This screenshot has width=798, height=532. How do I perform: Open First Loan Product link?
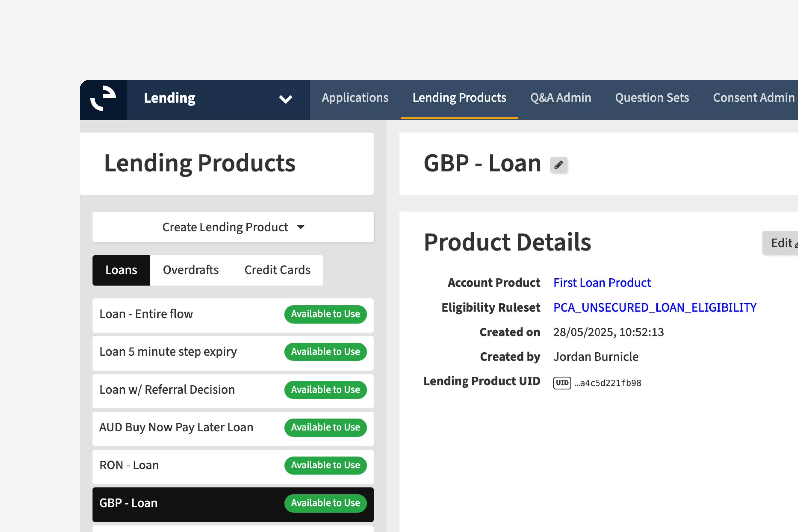[602, 283]
